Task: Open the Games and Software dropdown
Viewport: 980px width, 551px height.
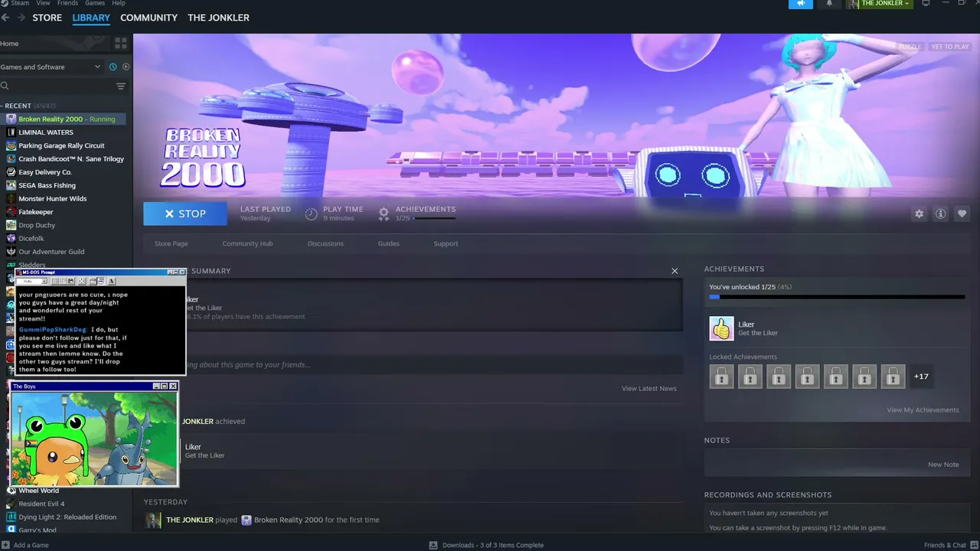Action: click(x=51, y=67)
